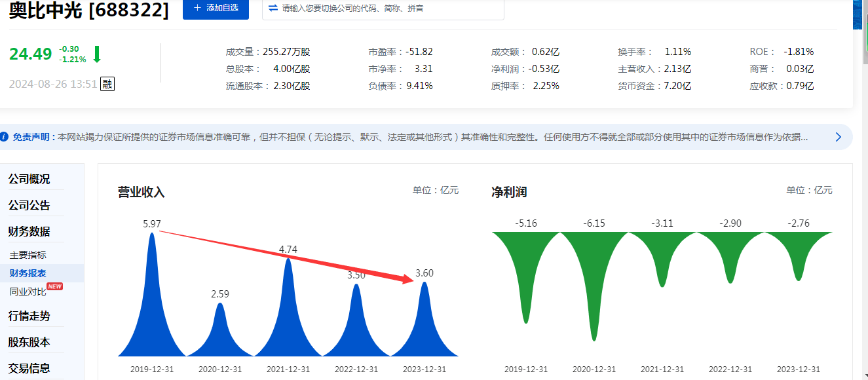The width and height of the screenshot is (868, 380).
Task: Click the current price 24.49
Action: [x=30, y=54]
